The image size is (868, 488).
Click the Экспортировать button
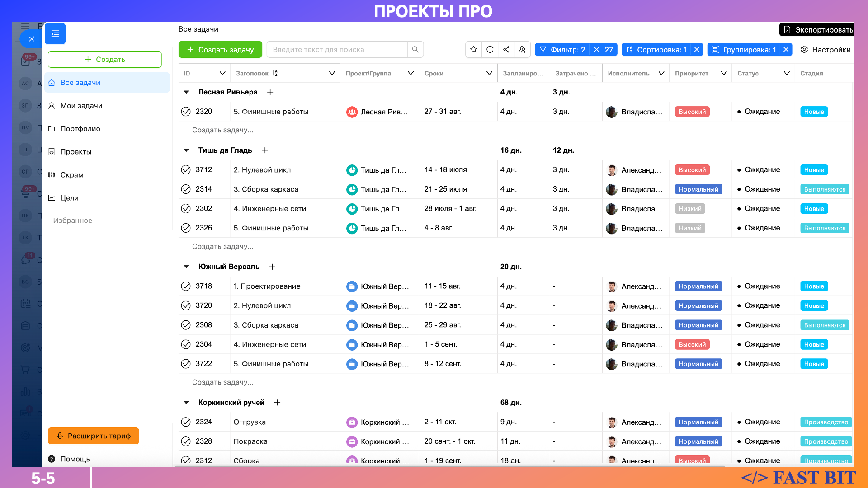click(818, 30)
